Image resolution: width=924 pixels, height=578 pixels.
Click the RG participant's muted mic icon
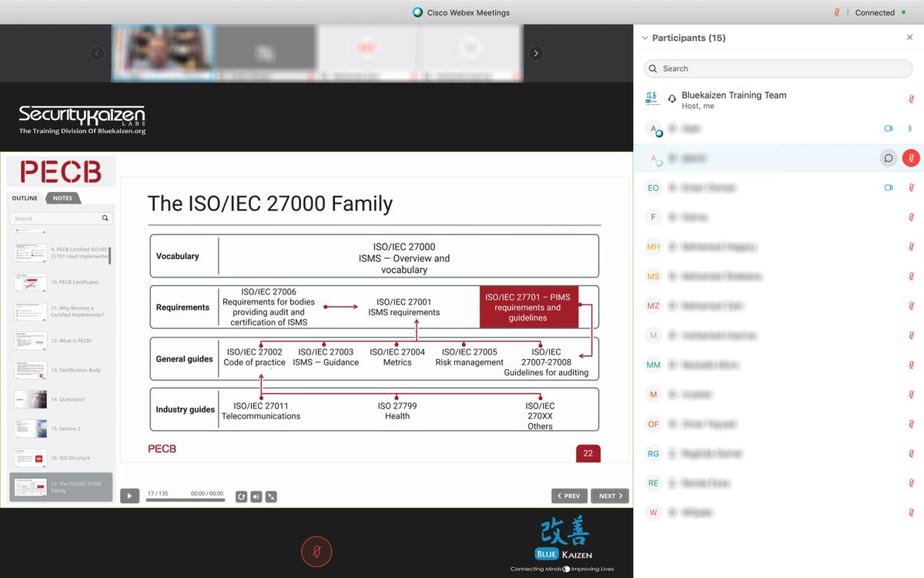(911, 453)
